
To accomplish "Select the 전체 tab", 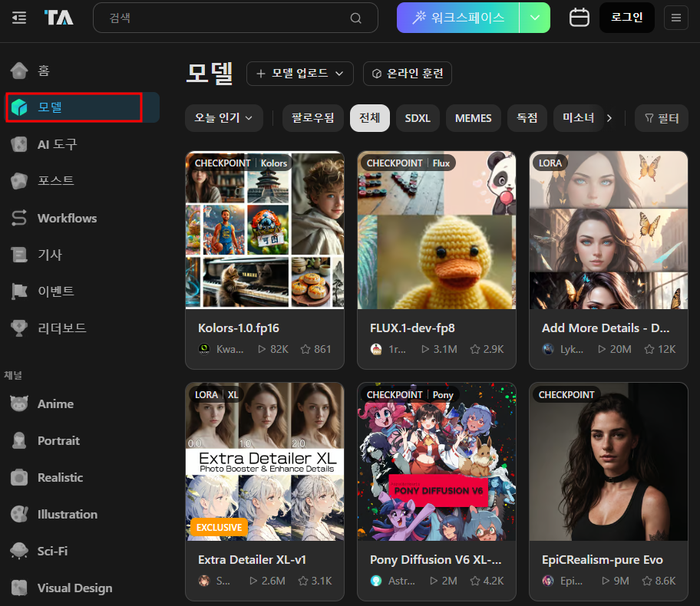I will point(370,118).
